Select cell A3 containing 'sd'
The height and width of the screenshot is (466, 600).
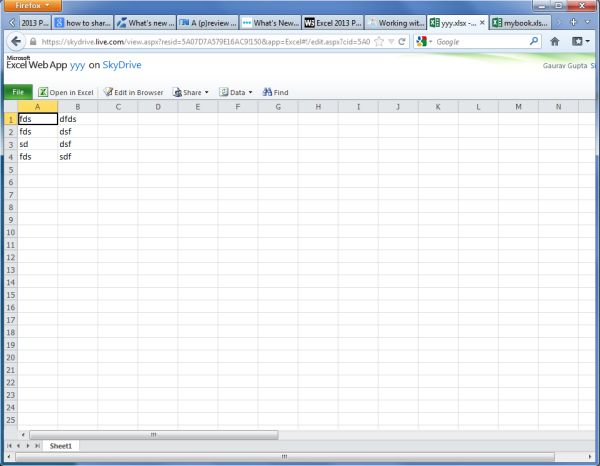[38, 144]
